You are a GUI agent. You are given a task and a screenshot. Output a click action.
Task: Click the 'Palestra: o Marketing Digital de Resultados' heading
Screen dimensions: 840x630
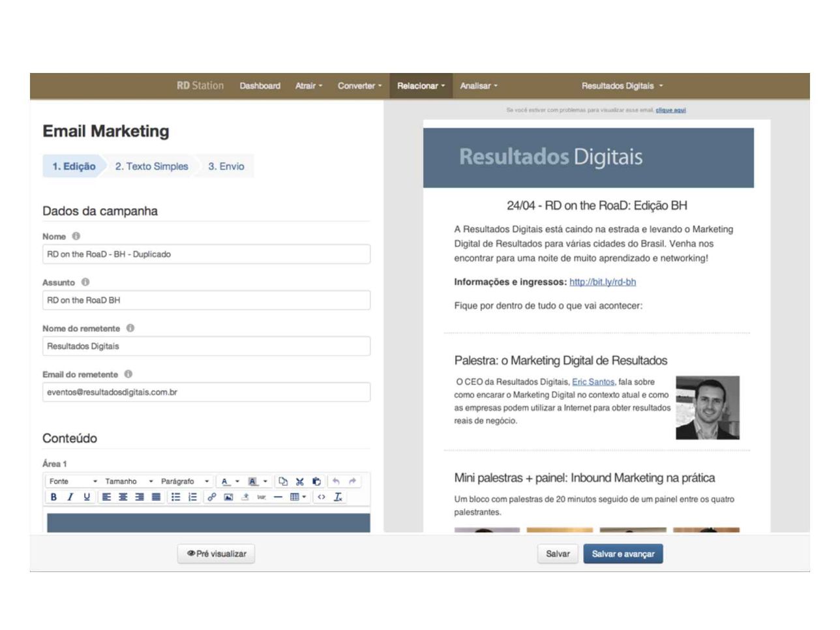[561, 361]
